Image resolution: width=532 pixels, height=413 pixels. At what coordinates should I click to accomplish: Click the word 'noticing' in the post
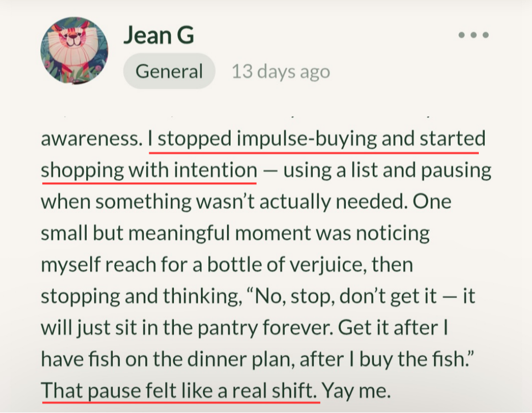(391, 233)
